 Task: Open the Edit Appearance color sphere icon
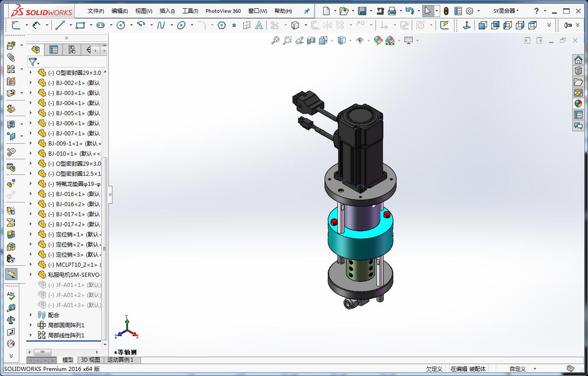(378, 40)
